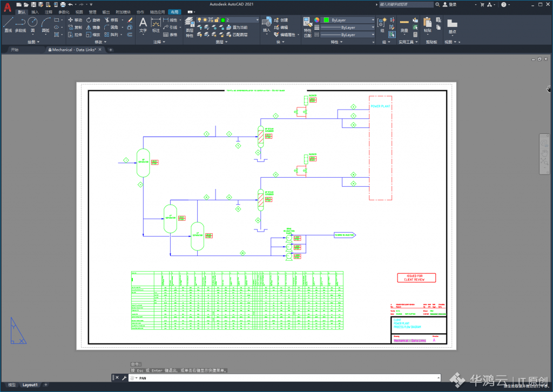
Task: Open the Manage (管理) ribbon tab
Action: point(92,12)
